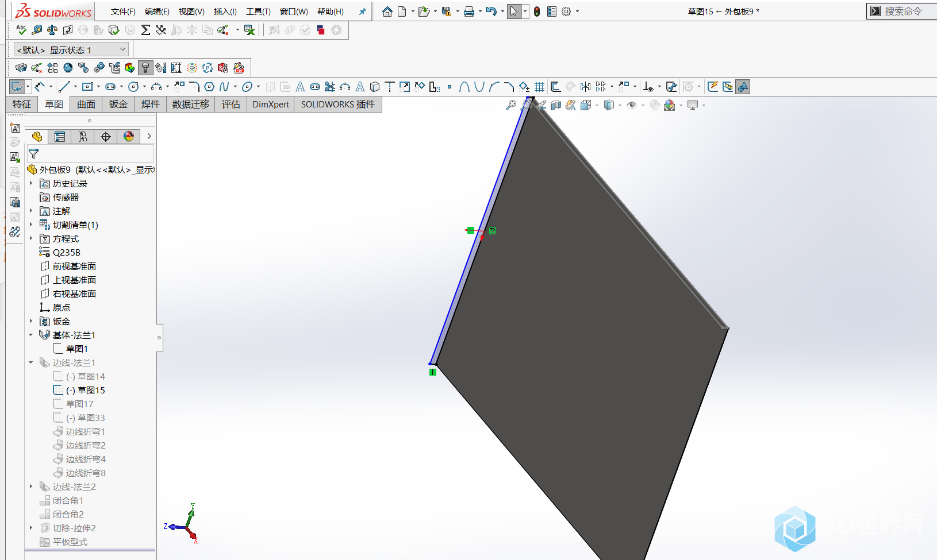Toggle Instant2D ruler icon

(x=728, y=87)
